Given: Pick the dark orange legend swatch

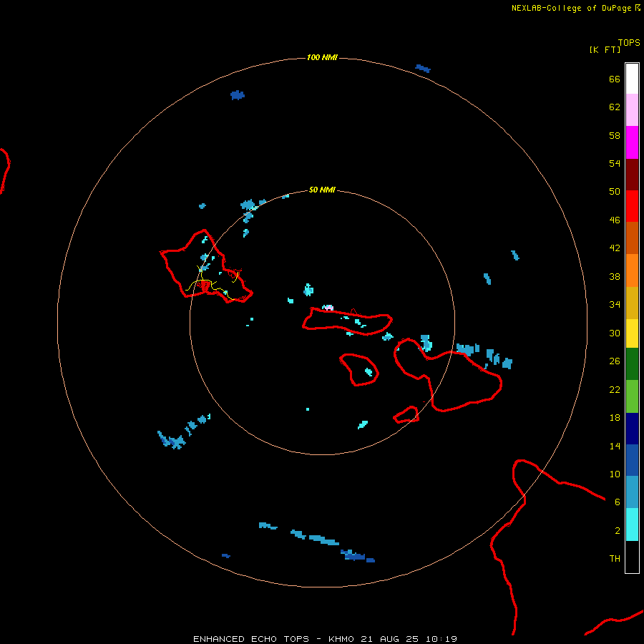Looking at the screenshot, I should [632, 238].
